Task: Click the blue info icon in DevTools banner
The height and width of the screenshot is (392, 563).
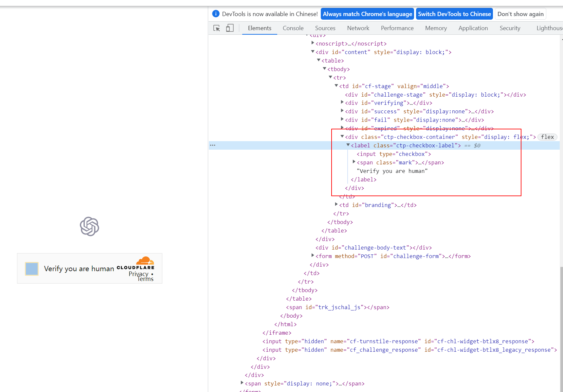Action: (x=216, y=13)
